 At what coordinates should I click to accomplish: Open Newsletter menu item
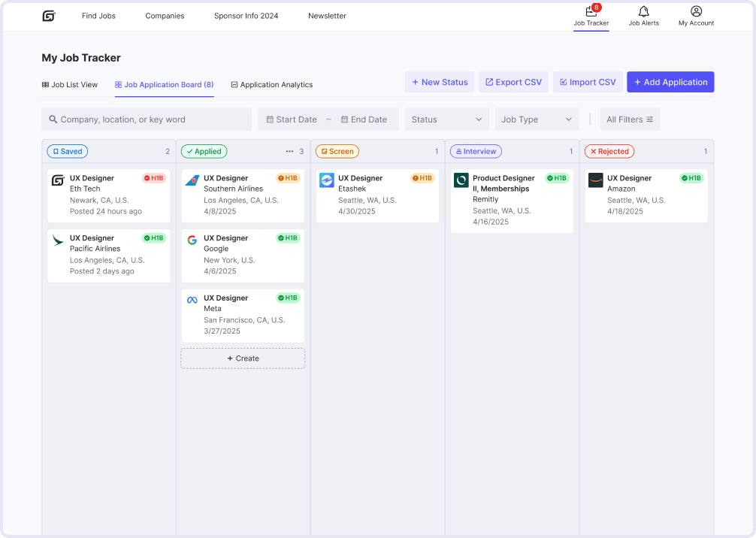pyautogui.click(x=328, y=16)
